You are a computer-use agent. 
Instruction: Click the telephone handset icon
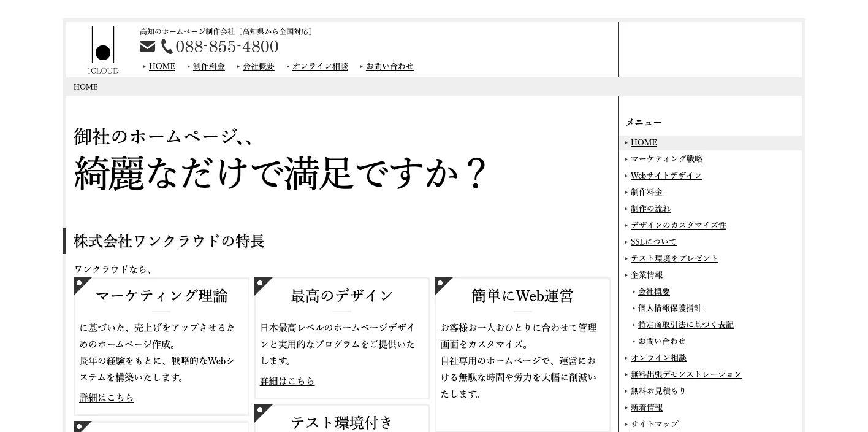pos(167,46)
